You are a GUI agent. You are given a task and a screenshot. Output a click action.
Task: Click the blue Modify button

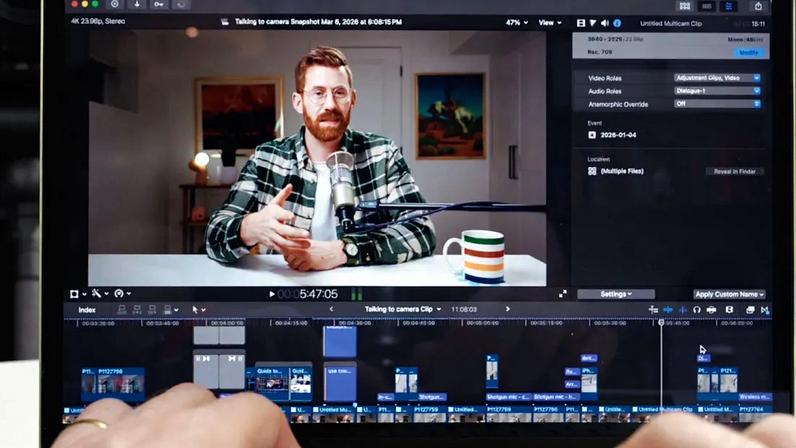(748, 52)
